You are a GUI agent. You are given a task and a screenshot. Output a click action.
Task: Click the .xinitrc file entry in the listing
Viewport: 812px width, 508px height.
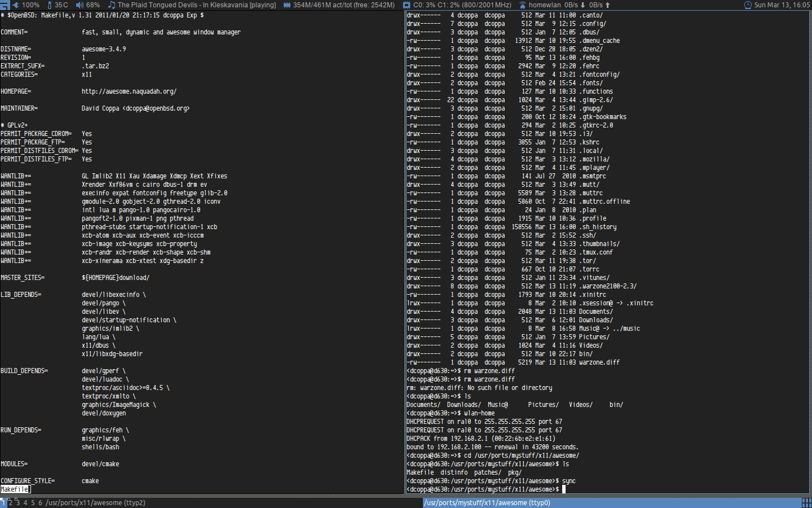(x=593, y=295)
